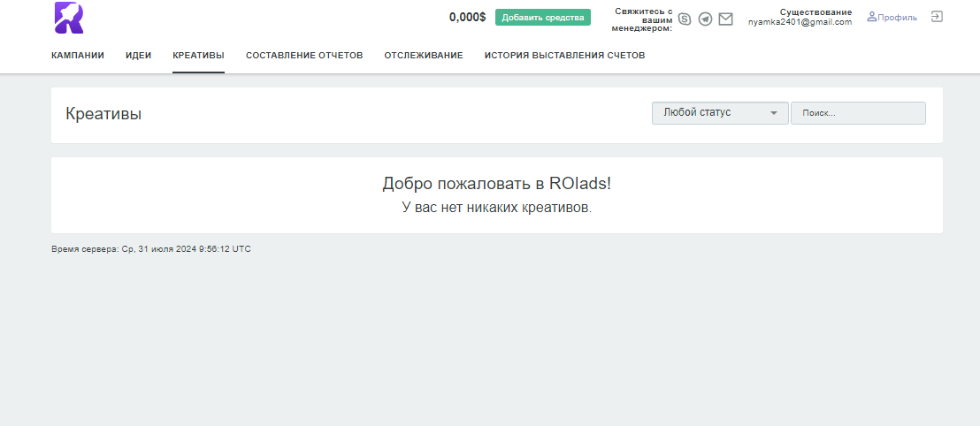Click the logout icon
Image resolution: width=980 pixels, height=426 pixels.
click(x=937, y=17)
